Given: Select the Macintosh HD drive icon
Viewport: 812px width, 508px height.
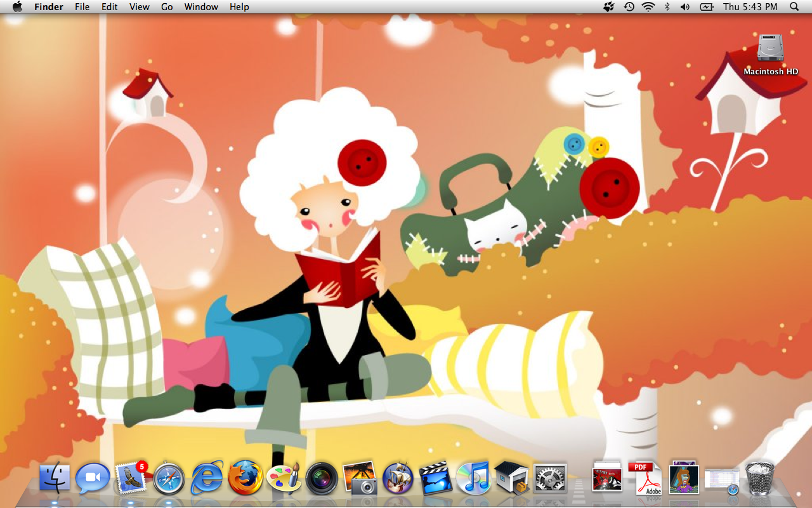Looking at the screenshot, I should point(771,48).
